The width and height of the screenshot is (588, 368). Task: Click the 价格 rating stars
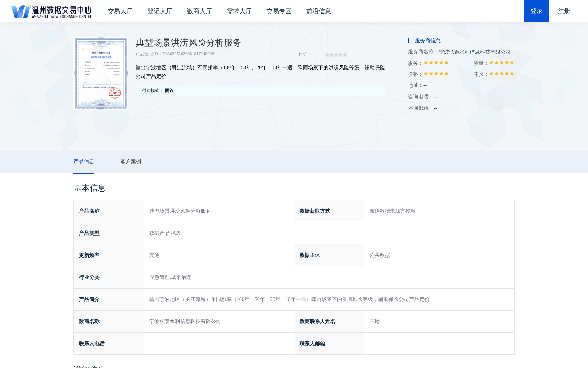click(436, 74)
